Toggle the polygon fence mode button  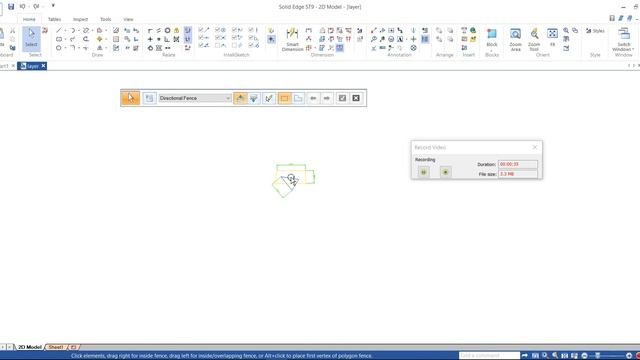click(298, 98)
